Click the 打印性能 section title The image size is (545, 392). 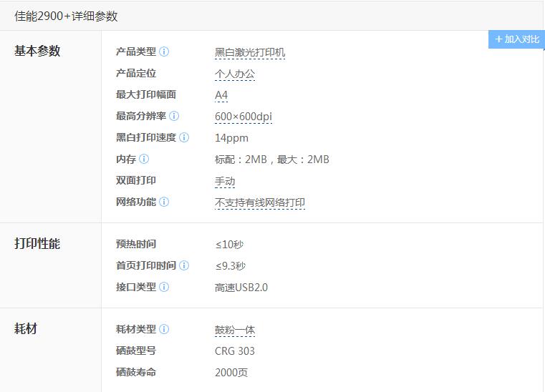point(37,244)
